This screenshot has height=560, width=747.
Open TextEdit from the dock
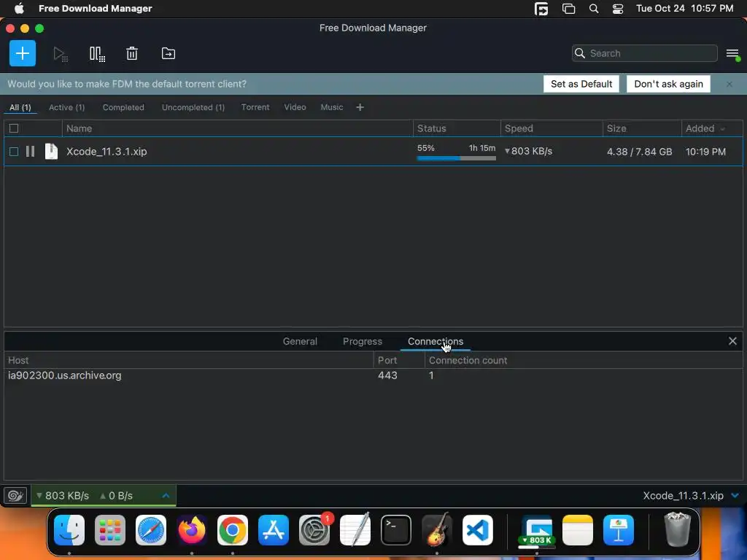pyautogui.click(x=355, y=530)
